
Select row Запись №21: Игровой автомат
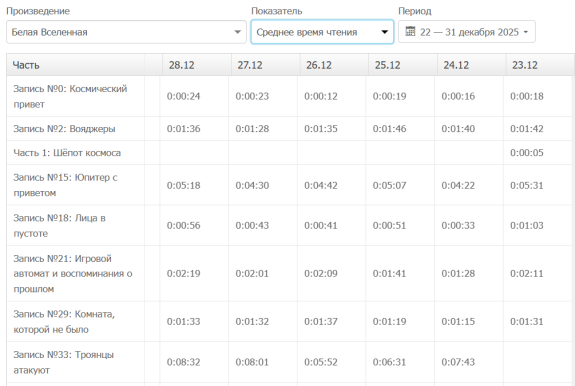(x=289, y=274)
